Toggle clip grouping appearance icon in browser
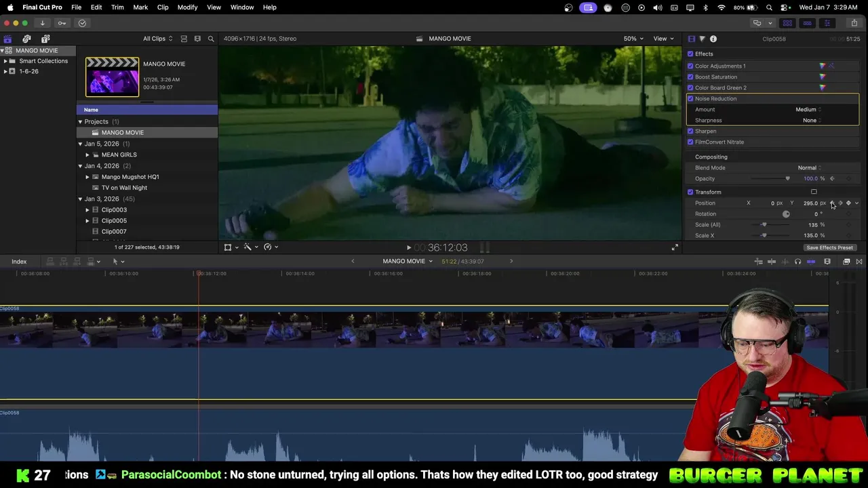 point(184,39)
